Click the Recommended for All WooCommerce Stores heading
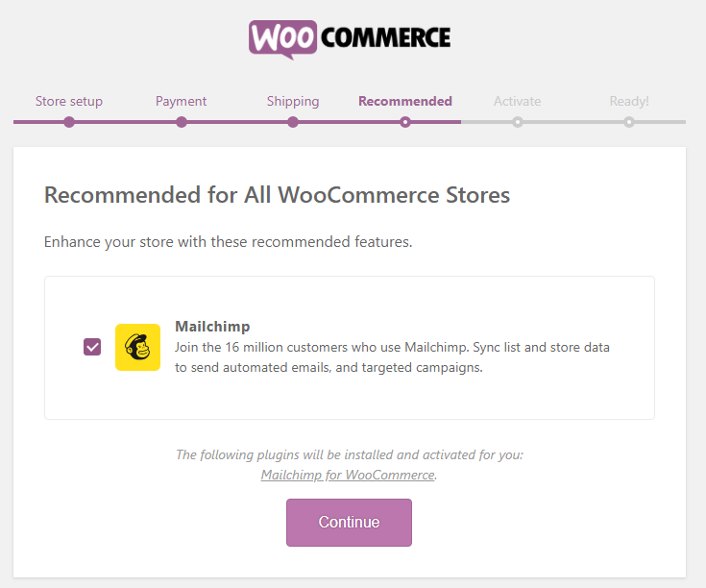Viewport: 706px width, 588px height. [277, 195]
